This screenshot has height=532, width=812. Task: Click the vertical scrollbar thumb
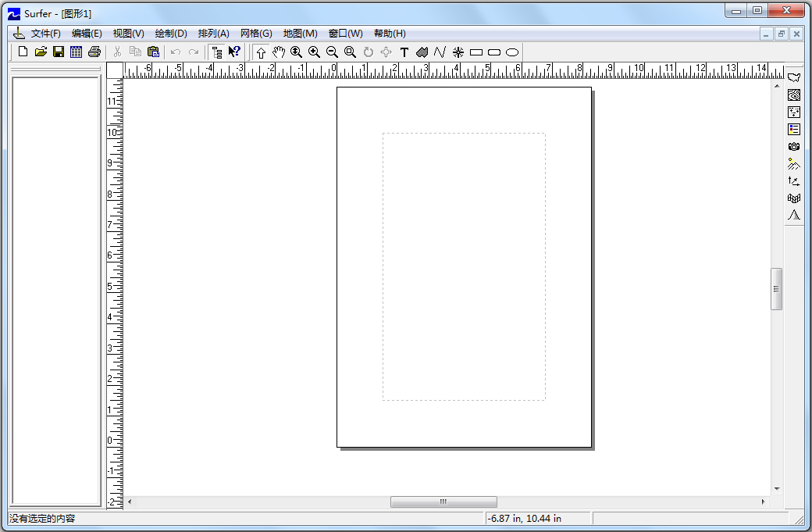(776, 288)
